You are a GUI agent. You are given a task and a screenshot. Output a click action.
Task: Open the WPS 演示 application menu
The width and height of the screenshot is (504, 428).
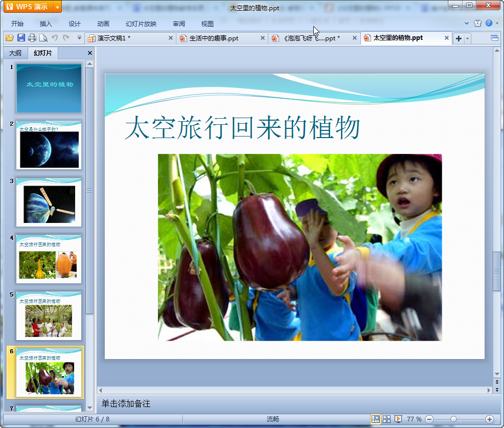tap(28, 7)
